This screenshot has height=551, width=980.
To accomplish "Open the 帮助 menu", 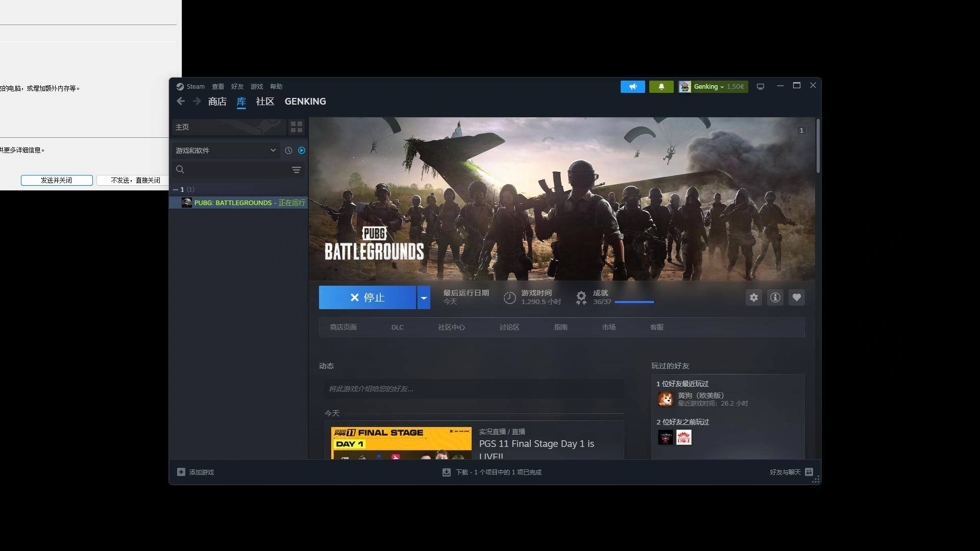I will click(x=276, y=87).
